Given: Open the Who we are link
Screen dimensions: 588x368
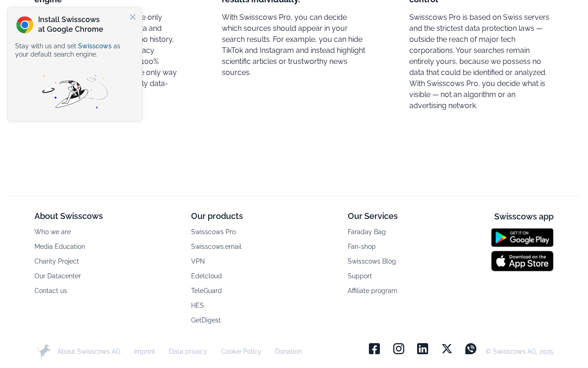Looking at the screenshot, I should coord(53,232).
